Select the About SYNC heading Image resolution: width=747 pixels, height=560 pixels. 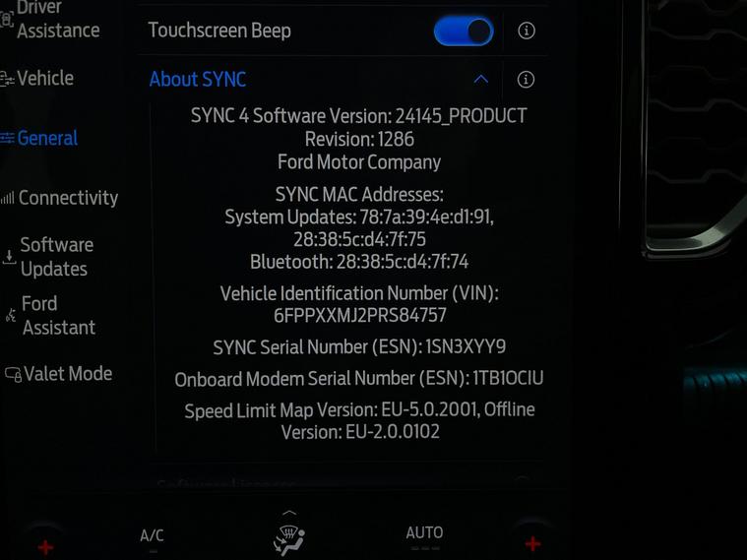coord(198,79)
